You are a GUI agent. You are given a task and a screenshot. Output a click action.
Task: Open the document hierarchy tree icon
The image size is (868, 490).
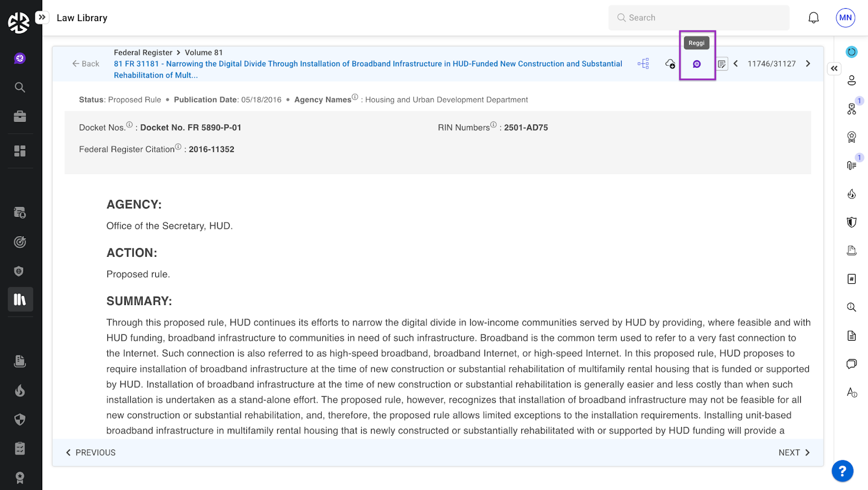(643, 64)
